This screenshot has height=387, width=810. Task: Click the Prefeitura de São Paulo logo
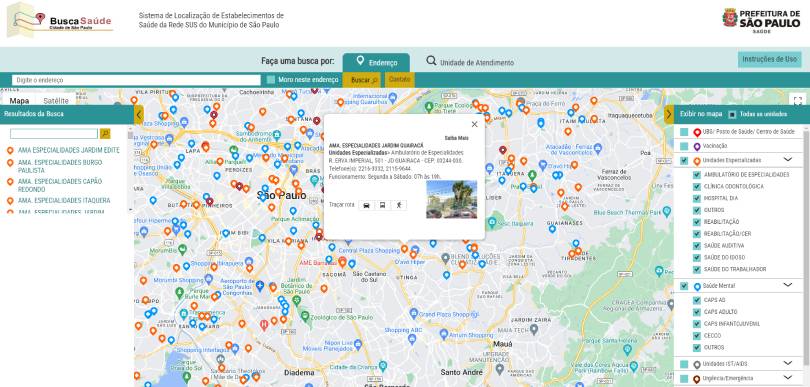pyautogui.click(x=761, y=21)
